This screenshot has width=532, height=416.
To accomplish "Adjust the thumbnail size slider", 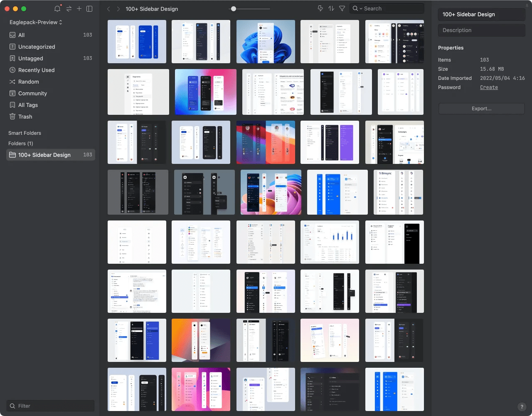I will click(x=234, y=8).
